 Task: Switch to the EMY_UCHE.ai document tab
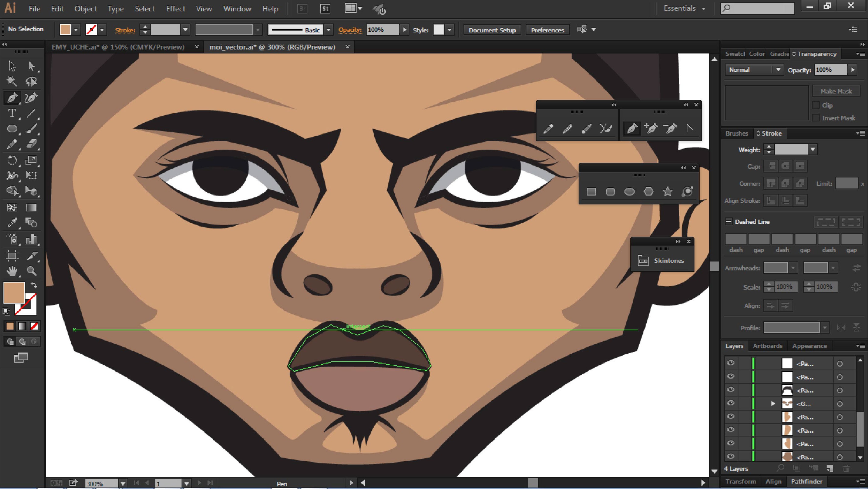pyautogui.click(x=118, y=47)
